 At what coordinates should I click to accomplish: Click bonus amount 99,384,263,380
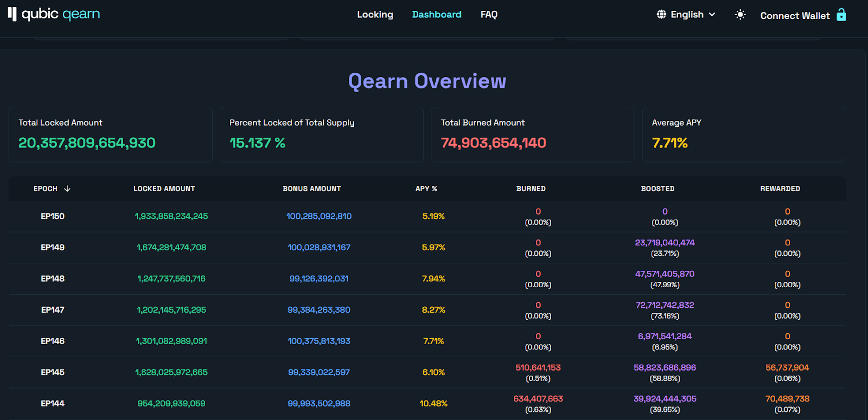click(319, 310)
